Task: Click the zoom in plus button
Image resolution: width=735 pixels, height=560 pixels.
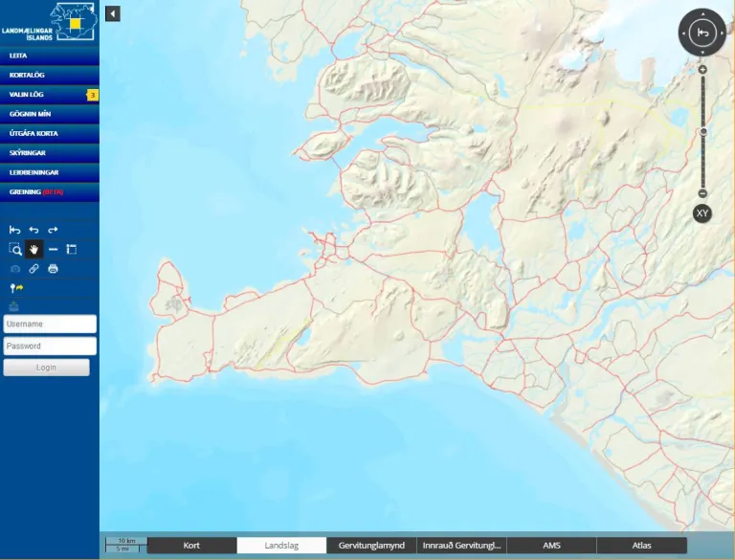Action: tap(702, 70)
